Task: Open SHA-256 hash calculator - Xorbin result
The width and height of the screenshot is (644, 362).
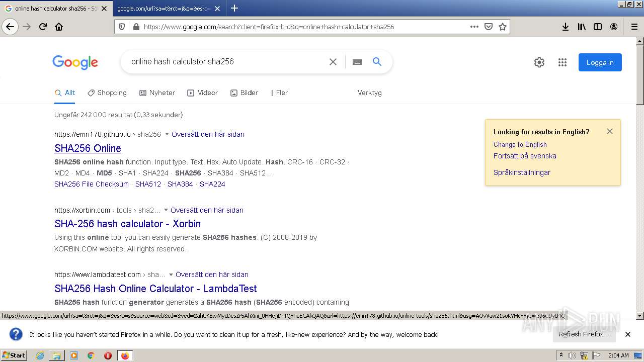Action: coord(127,224)
